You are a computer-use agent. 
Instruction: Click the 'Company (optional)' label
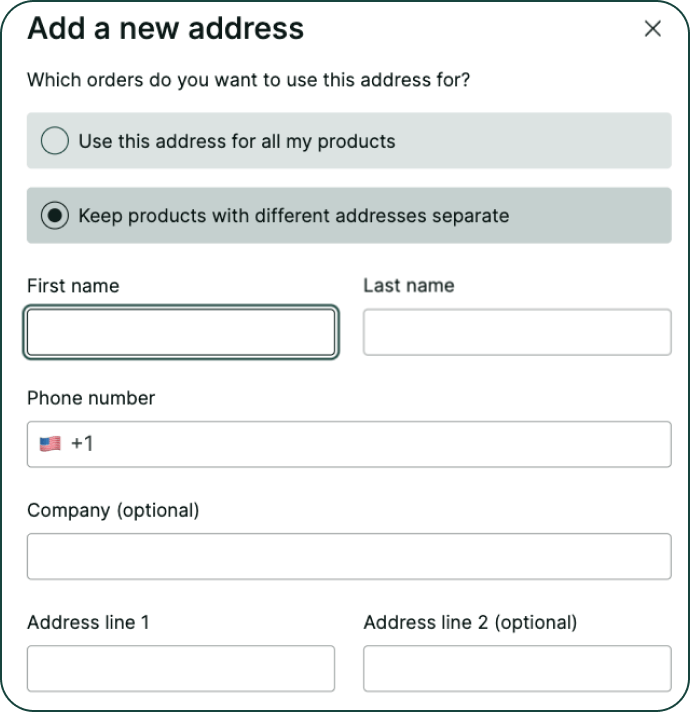click(113, 510)
